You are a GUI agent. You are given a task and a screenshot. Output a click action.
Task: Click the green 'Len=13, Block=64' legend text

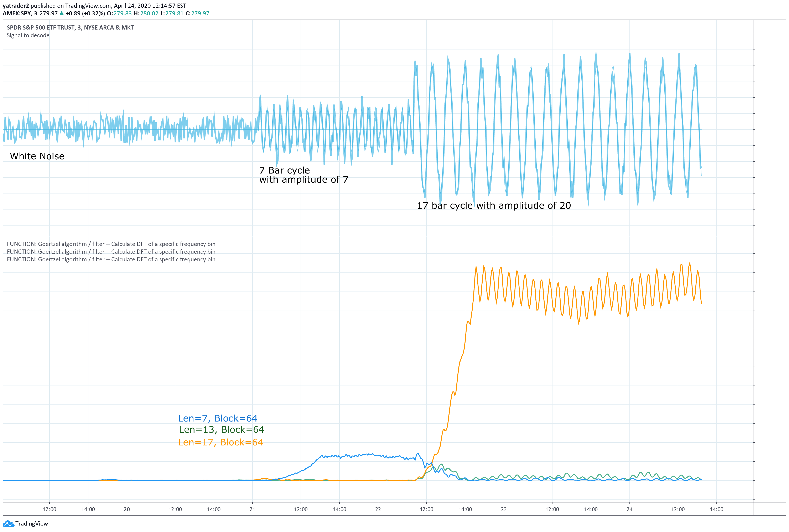coord(222,430)
